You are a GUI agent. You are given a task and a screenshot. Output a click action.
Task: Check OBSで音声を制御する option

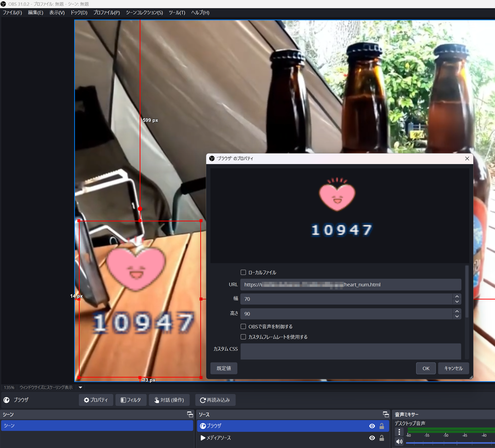coord(243,326)
